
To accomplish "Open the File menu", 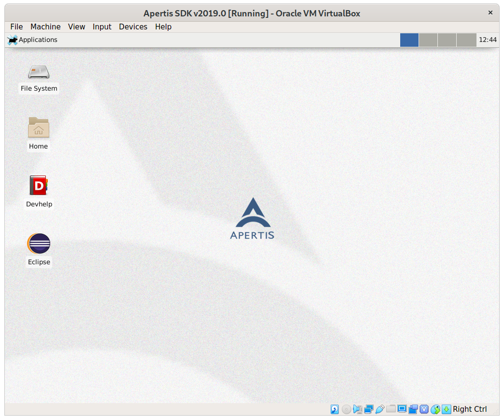I will click(16, 27).
